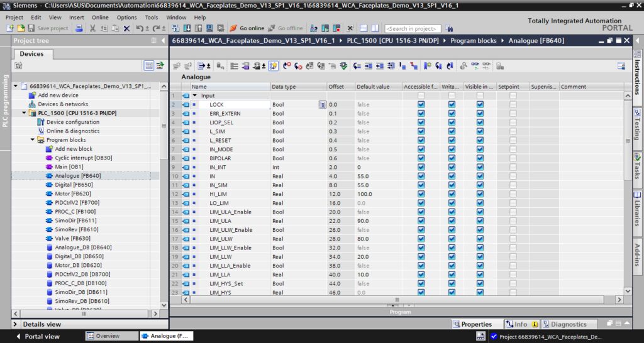The width and height of the screenshot is (644, 343).
Task: Click the Stop CPU icon
Action: point(337,28)
